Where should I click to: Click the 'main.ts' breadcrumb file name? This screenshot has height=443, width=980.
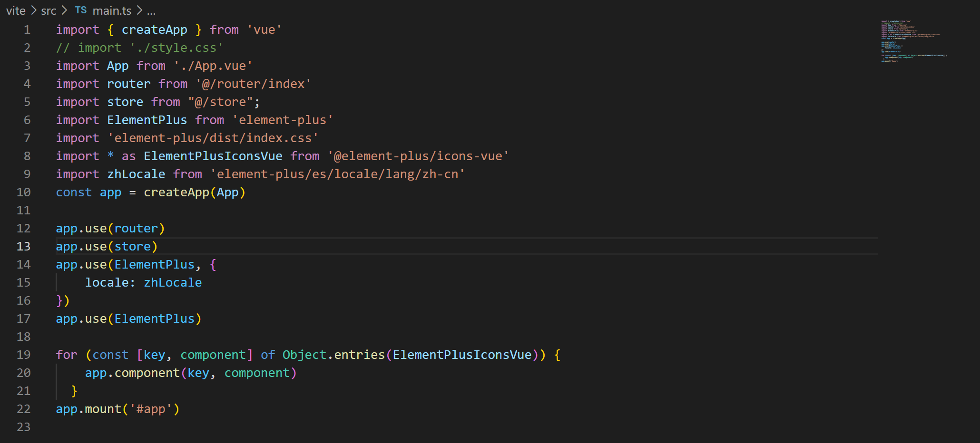pos(112,10)
